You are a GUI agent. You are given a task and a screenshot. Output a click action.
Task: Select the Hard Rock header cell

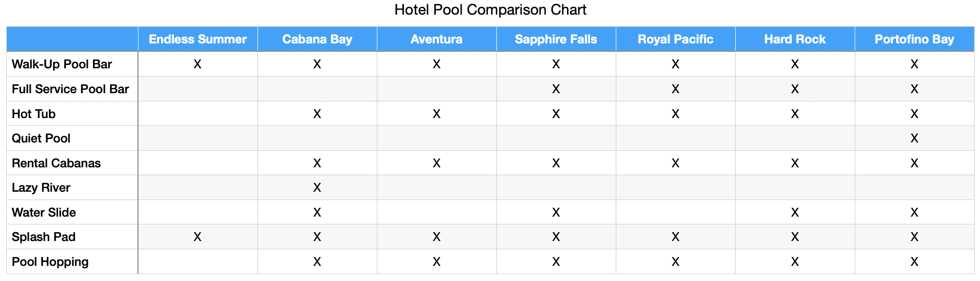[795, 39]
